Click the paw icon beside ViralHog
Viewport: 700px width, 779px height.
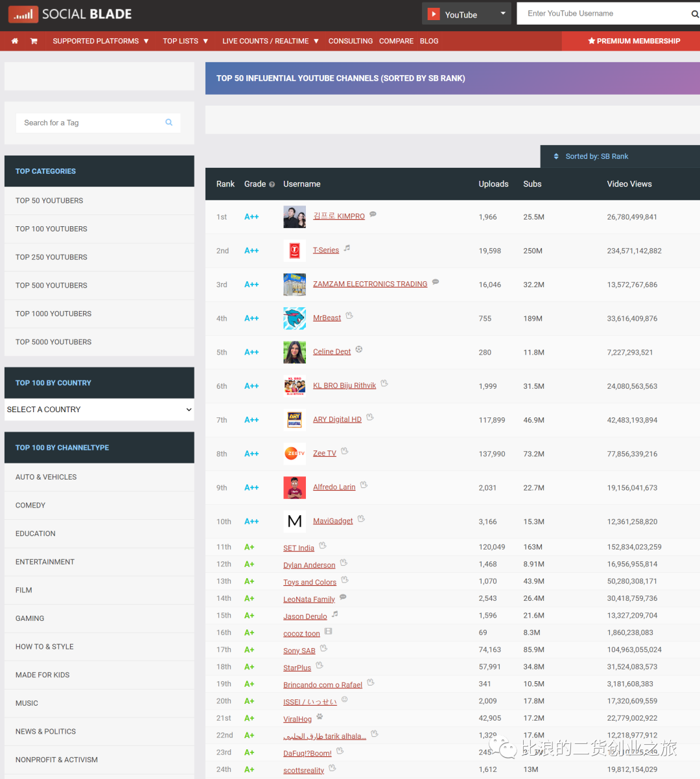pyautogui.click(x=320, y=716)
